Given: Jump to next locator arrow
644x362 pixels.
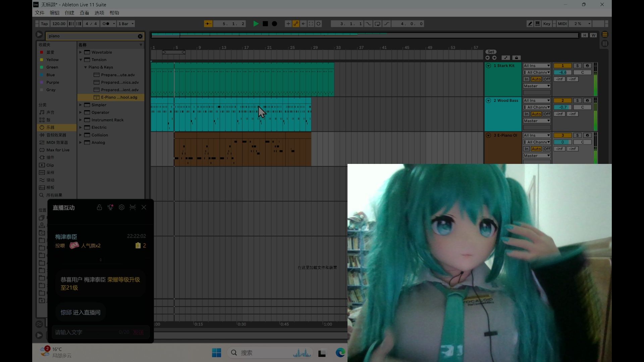Looking at the screenshot, I should [494, 58].
